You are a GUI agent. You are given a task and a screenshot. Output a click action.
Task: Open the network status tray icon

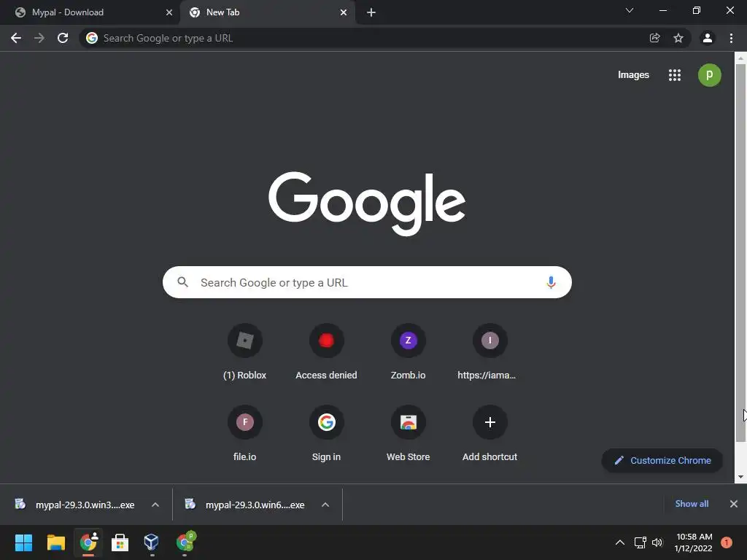pos(640,542)
